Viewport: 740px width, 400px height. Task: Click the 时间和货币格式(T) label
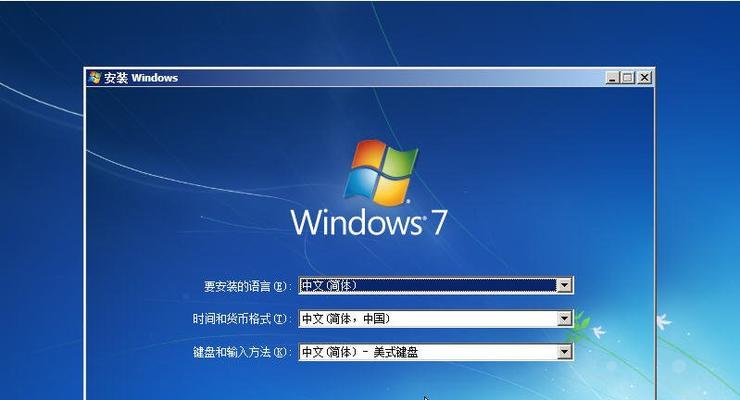click(x=240, y=319)
